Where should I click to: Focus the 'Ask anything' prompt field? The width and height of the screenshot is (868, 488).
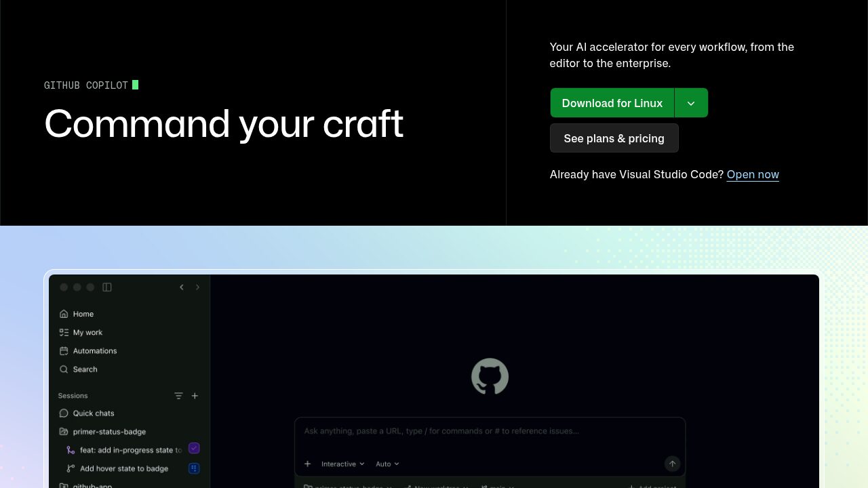point(490,431)
